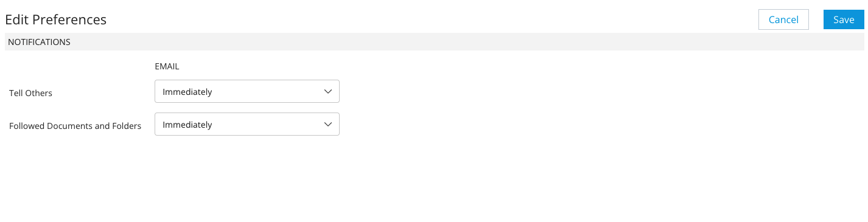Cancel editing preferences
This screenshot has height=222, width=868.
tap(783, 19)
